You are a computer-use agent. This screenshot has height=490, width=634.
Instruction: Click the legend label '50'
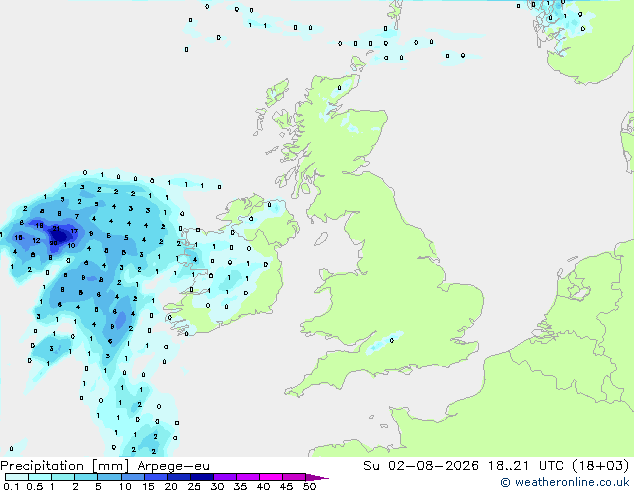pyautogui.click(x=309, y=486)
